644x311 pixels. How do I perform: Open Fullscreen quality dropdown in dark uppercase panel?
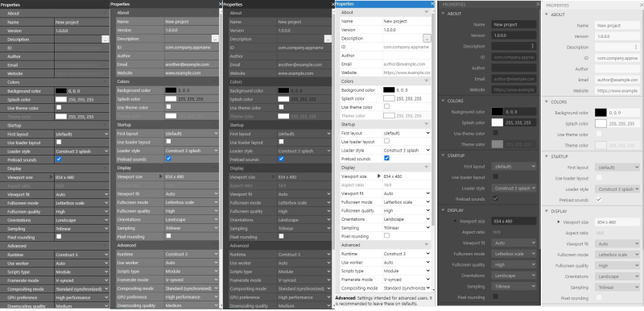coord(514,264)
